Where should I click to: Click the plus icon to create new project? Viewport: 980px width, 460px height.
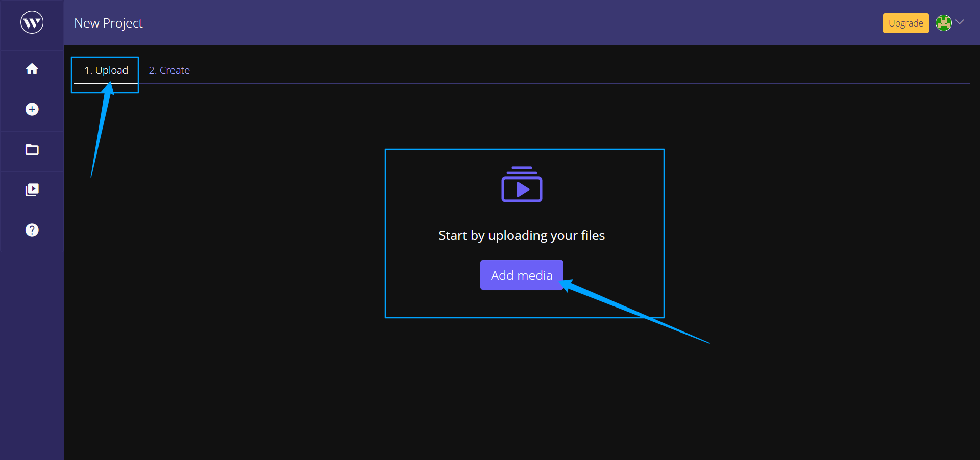pyautogui.click(x=32, y=109)
